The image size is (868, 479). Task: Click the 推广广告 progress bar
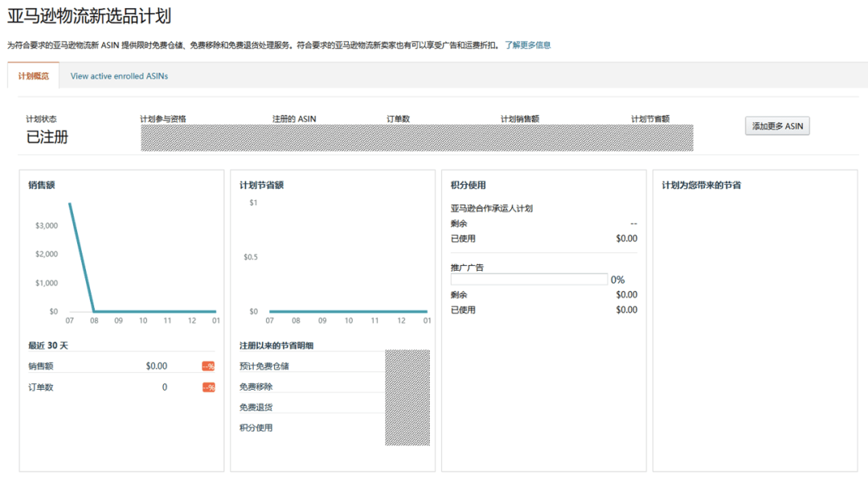coord(529,280)
